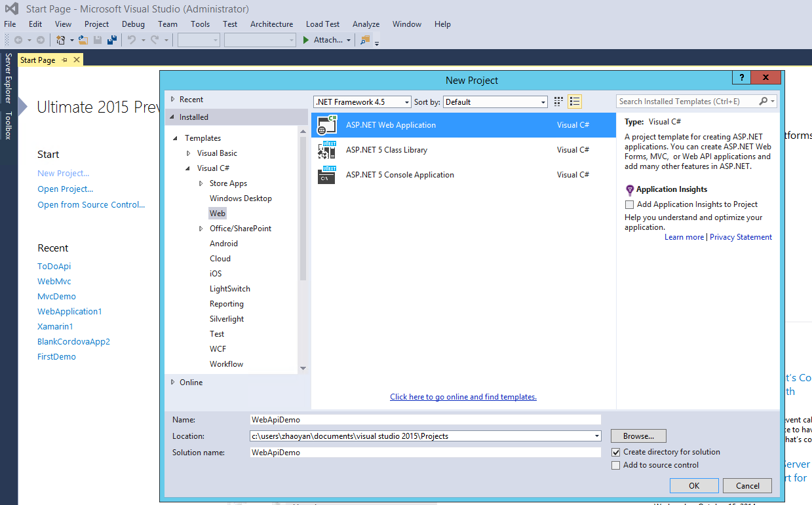
Task: Click the ASP.NET Web Application template icon
Action: tap(326, 125)
